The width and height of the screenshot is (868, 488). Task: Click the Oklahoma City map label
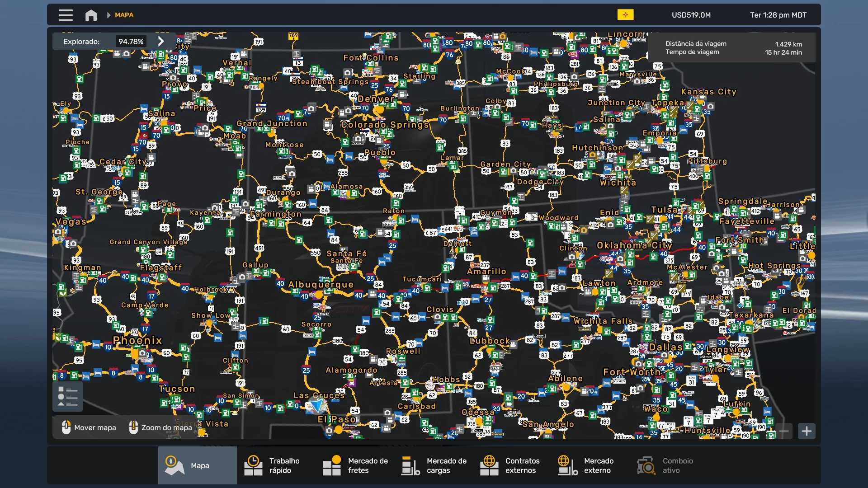tap(634, 245)
